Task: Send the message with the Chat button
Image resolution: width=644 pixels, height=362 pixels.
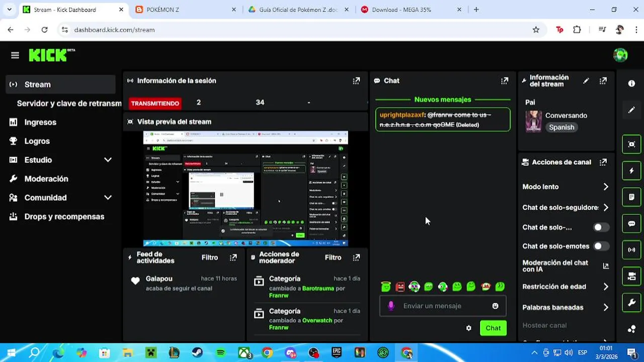Action: [x=493, y=328]
